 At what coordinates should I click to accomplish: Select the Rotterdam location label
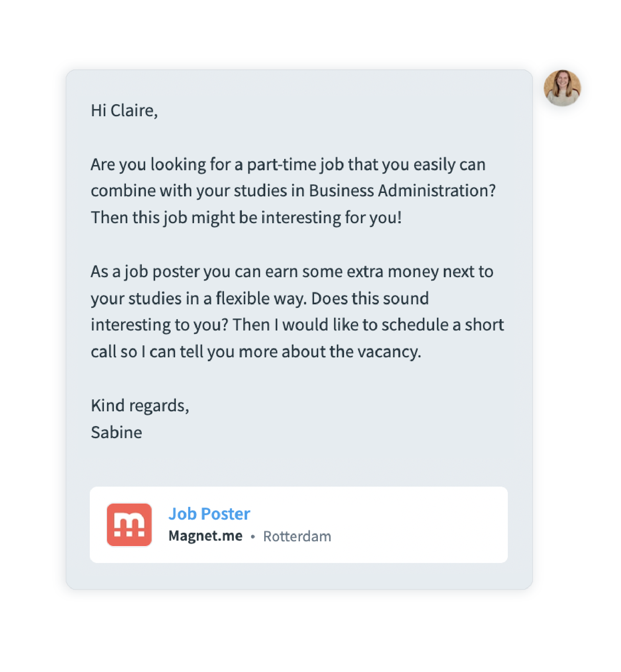(x=297, y=535)
